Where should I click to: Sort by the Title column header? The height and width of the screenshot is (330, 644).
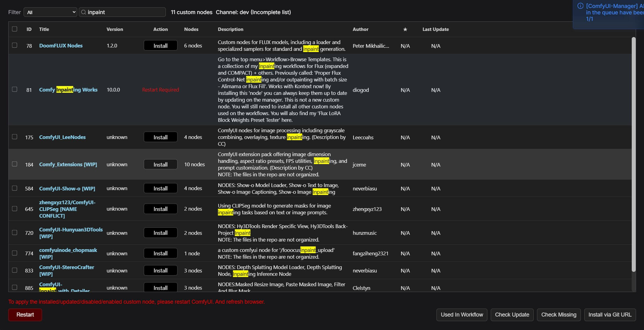(x=44, y=29)
